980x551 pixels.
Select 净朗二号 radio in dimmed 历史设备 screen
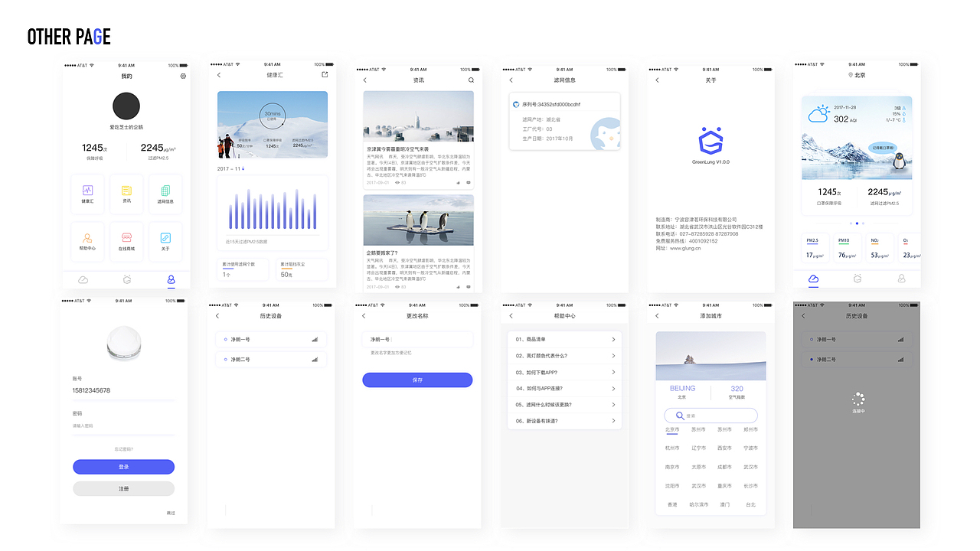[x=811, y=359]
